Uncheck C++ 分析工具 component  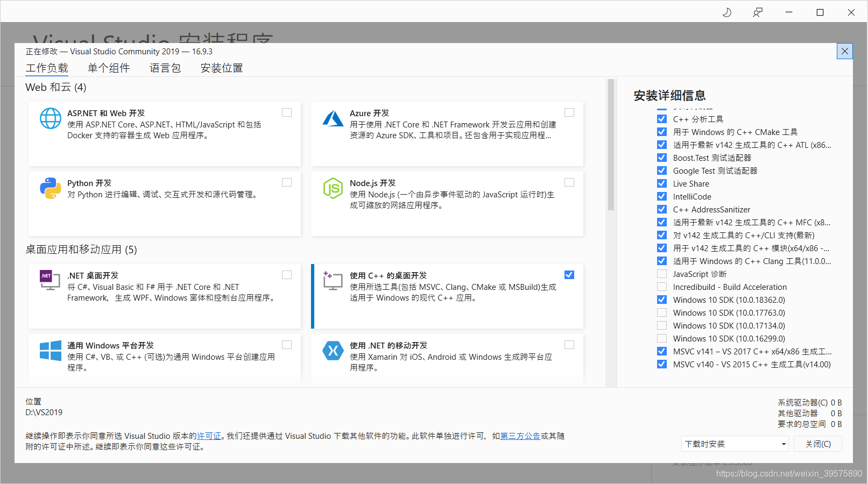coord(662,119)
